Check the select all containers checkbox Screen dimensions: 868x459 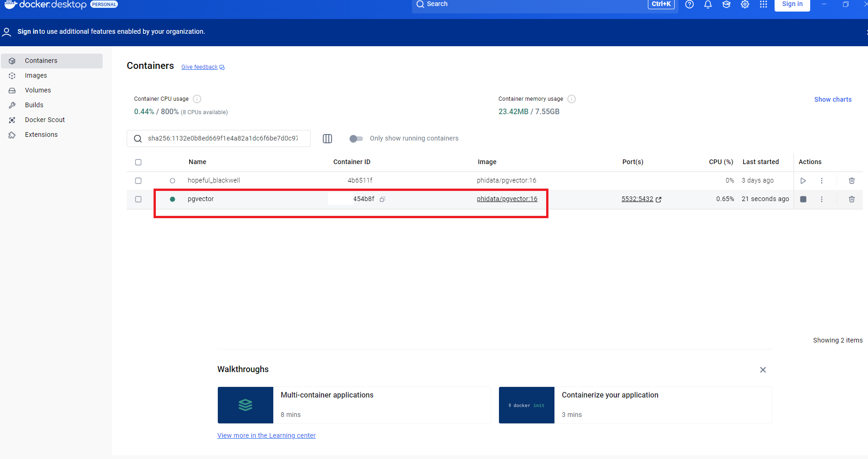[138, 162]
